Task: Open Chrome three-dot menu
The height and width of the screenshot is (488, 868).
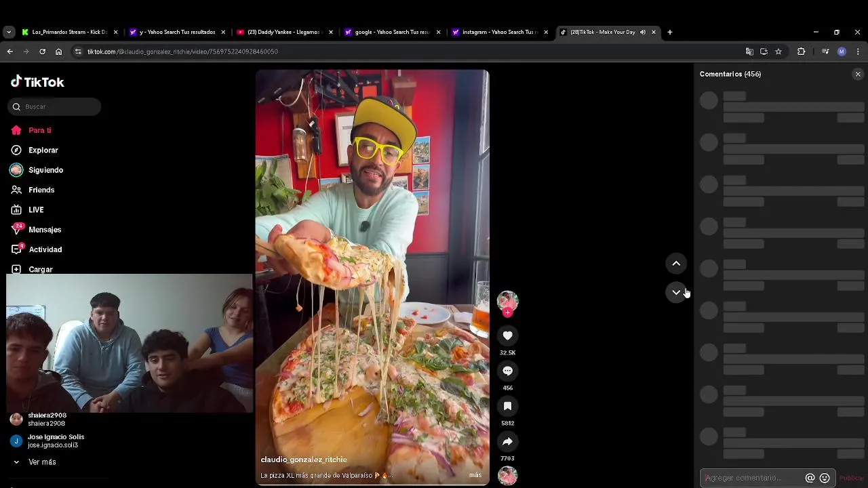Action: (x=858, y=52)
